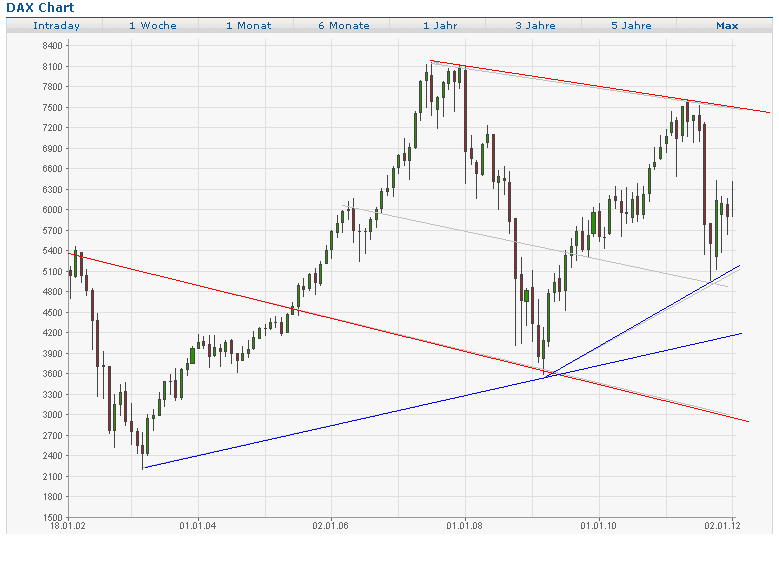Select the 1 Woche timeframe tab
Screen dimensions: 779x562
tap(153, 26)
